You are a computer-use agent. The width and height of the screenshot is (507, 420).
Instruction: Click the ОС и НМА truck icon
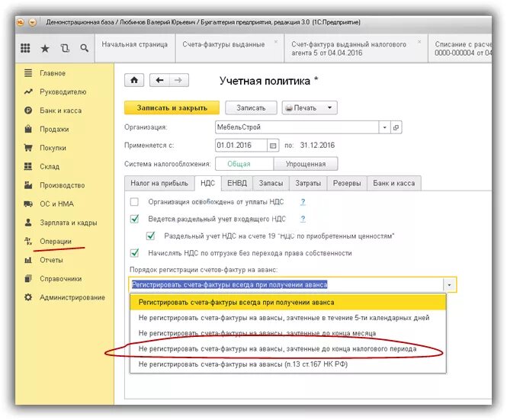tap(28, 204)
